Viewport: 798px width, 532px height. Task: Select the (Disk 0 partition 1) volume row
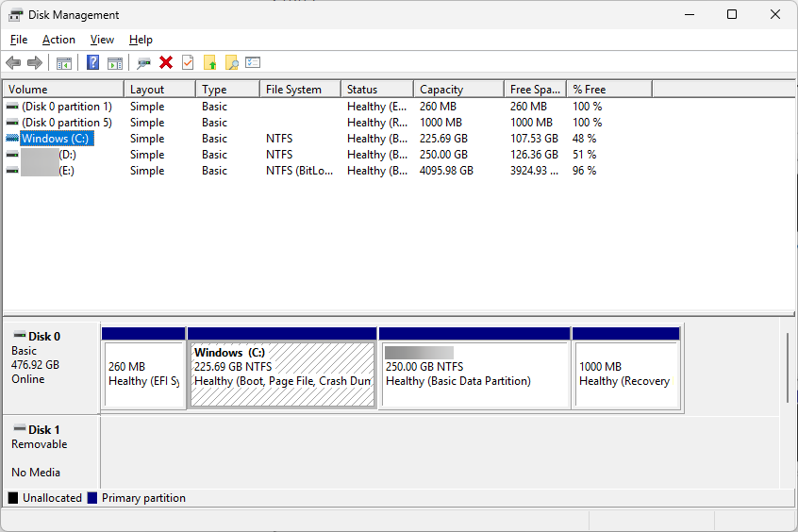pos(67,107)
